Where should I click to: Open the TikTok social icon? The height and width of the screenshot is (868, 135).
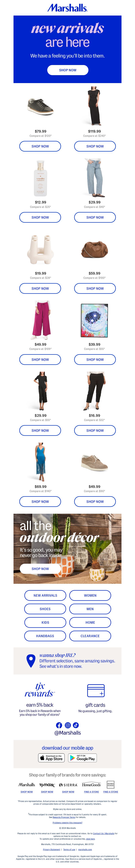(76, 725)
